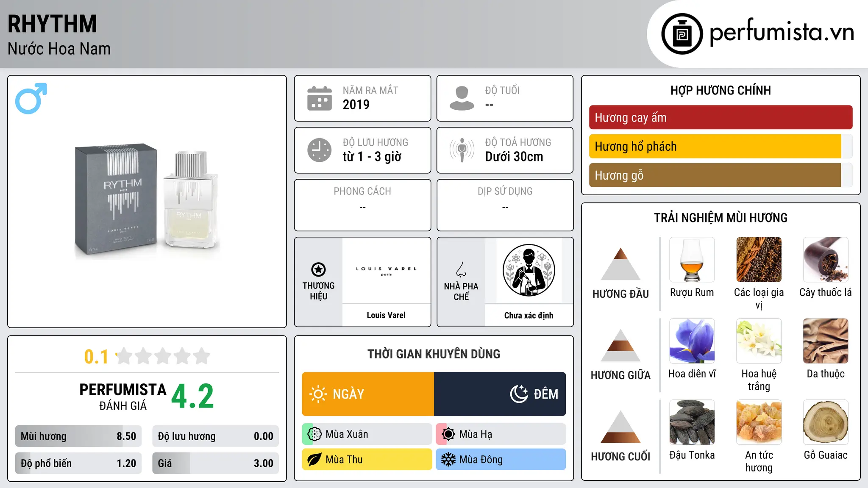Click the perfumer illustration icon
The image size is (868, 488).
529,270
